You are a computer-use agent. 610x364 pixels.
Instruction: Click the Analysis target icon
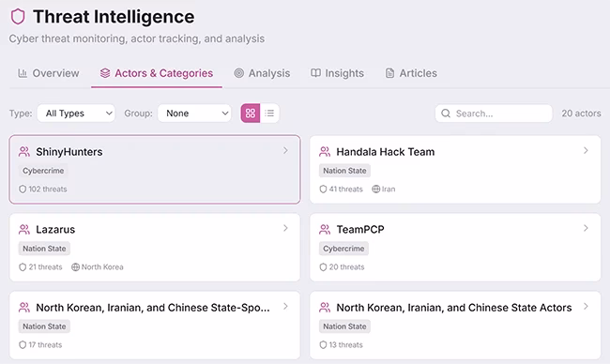(x=239, y=73)
